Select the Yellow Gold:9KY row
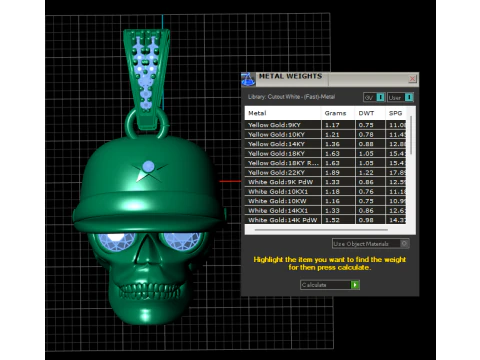Screen dimensions: 480x360 325,125
